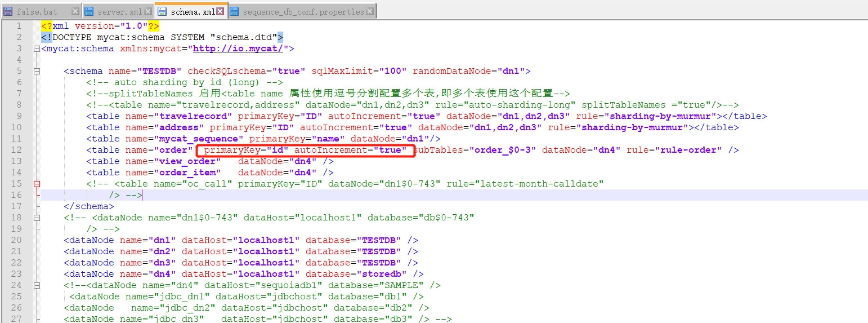Close the false.bat tab
Image resolution: width=868 pixels, height=323 pixels.
75,11
